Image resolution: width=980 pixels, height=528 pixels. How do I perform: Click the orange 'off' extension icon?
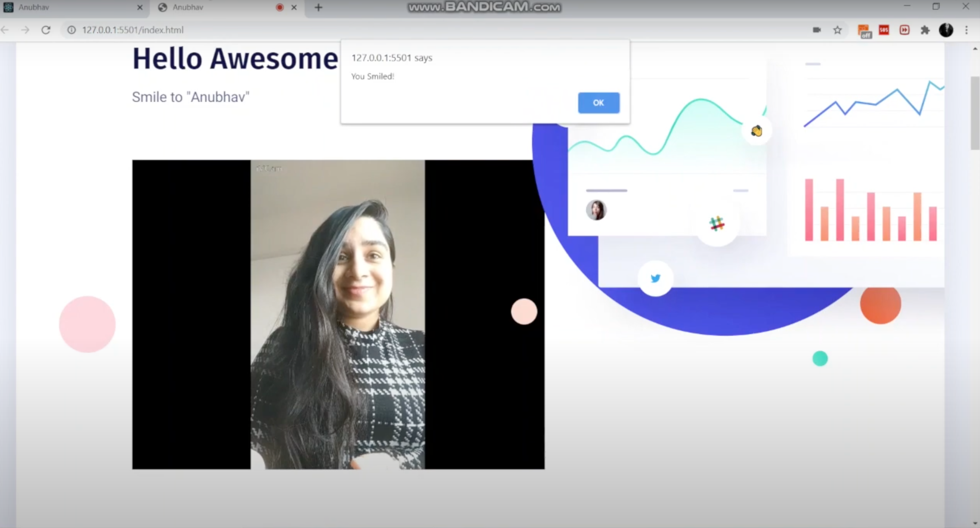[864, 30]
